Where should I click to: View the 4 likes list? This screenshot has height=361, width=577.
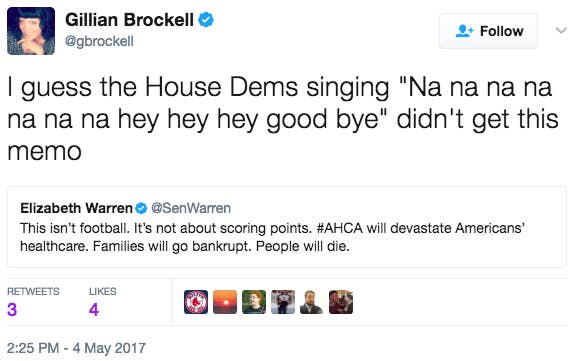pyautogui.click(x=102, y=302)
